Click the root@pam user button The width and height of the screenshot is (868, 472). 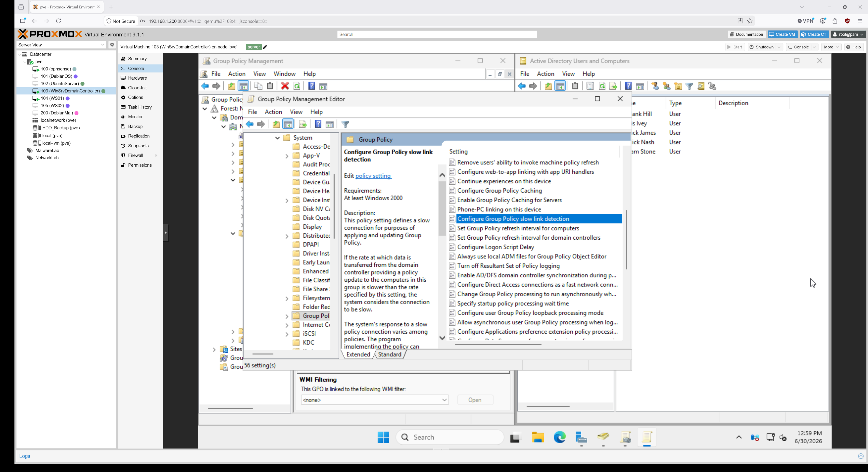tap(848, 34)
